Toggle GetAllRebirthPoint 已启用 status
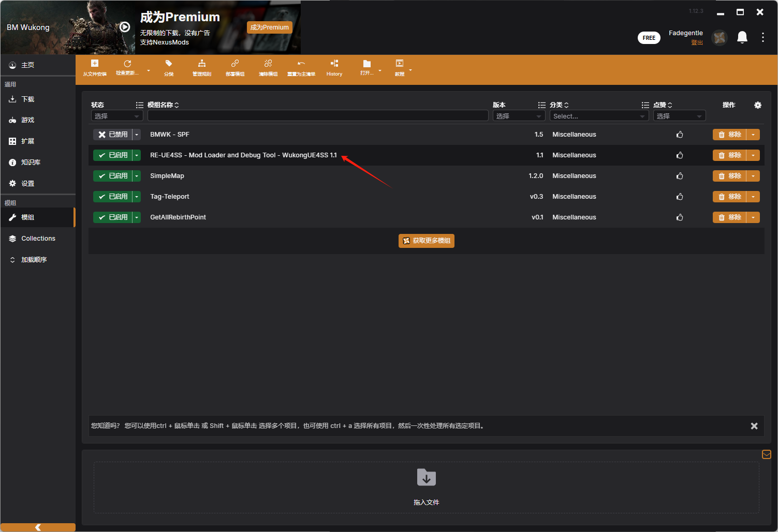Screen dimensions: 778x532 (x=113, y=217)
